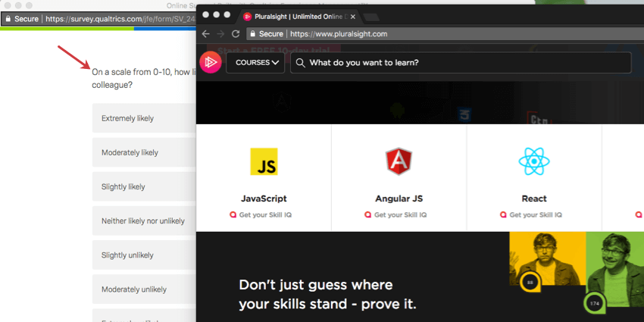Click the search magnifier icon

301,63
